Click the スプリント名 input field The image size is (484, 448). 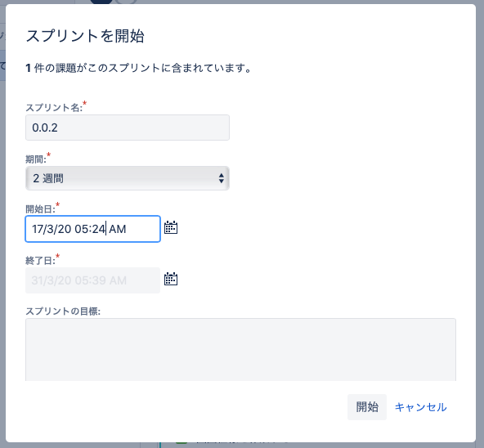click(128, 128)
